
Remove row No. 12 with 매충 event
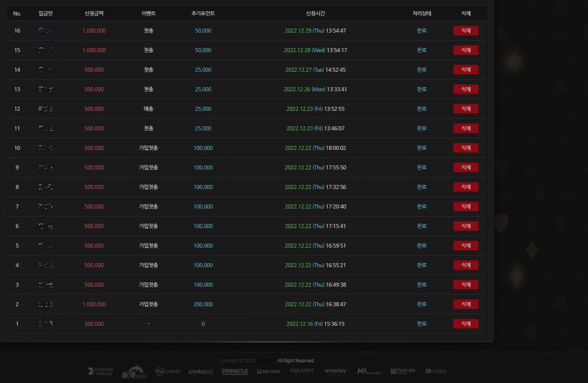click(x=466, y=109)
